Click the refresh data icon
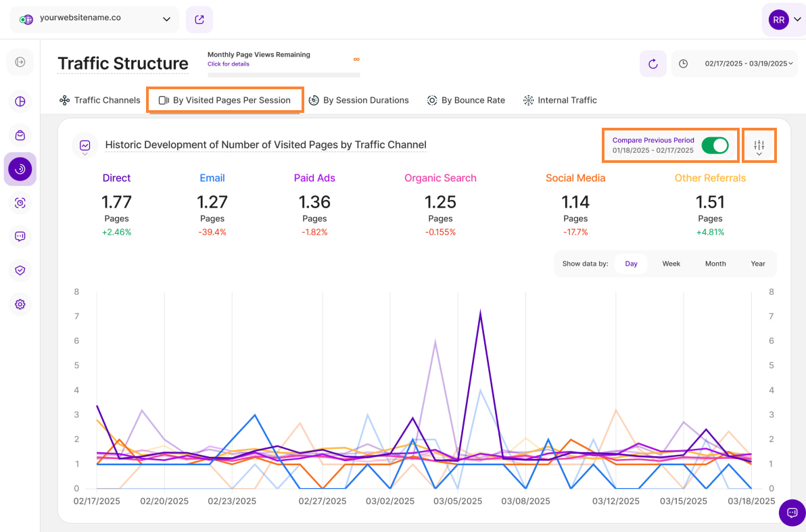Screen dimensions: 806x532 click(653, 64)
